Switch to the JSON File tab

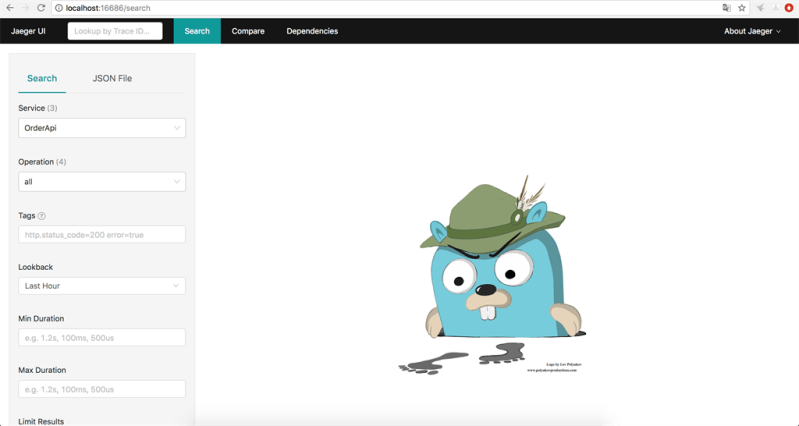112,78
